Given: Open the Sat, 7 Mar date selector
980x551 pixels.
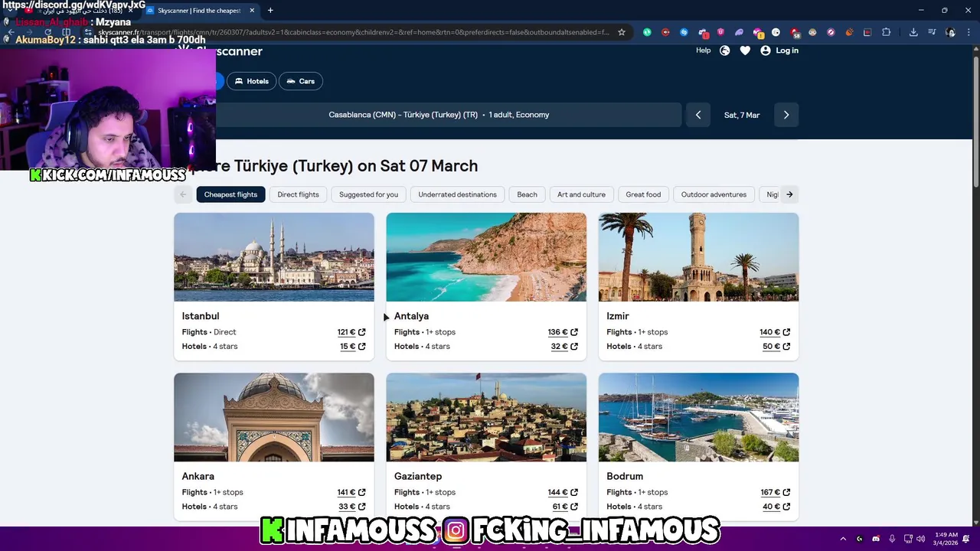Looking at the screenshot, I should coord(742,115).
